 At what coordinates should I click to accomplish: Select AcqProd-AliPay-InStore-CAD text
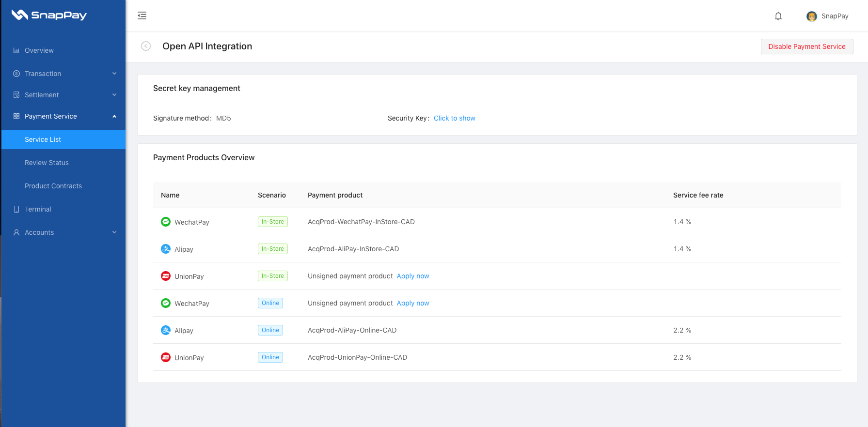[353, 249]
